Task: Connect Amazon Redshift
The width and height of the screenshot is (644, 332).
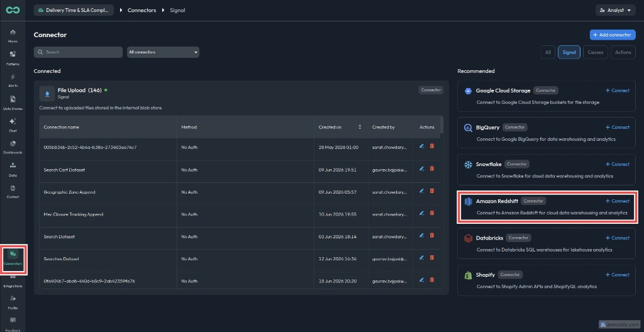Action: pos(618,201)
